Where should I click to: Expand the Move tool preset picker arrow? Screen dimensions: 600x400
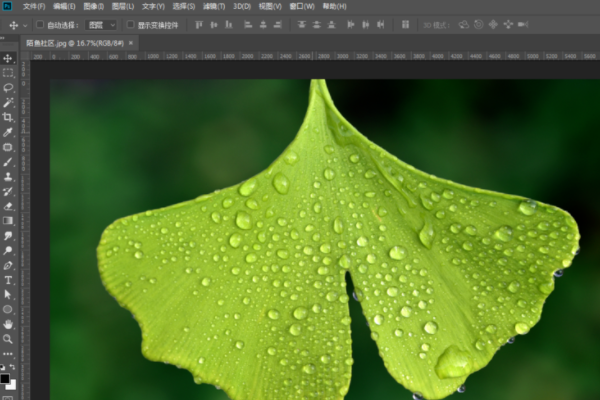point(25,26)
